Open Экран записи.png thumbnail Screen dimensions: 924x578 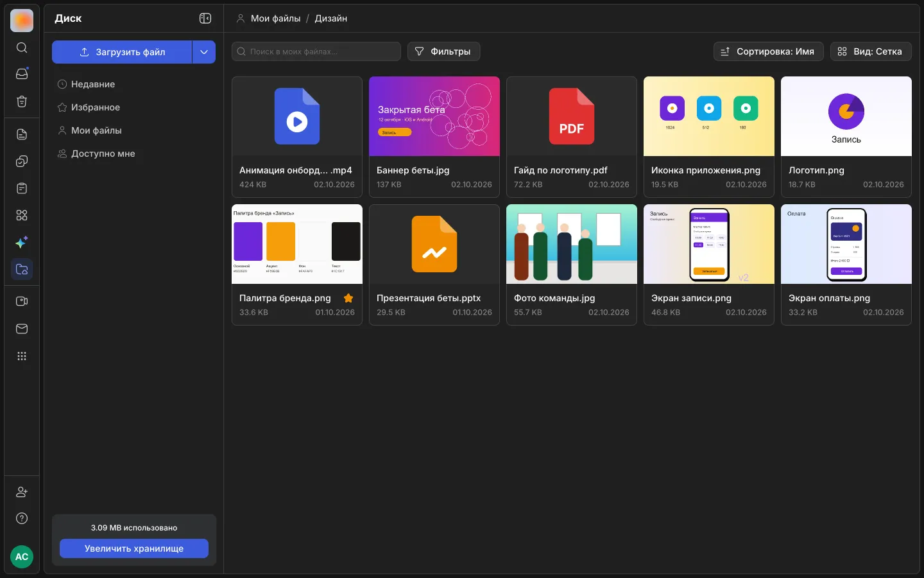[709, 244]
